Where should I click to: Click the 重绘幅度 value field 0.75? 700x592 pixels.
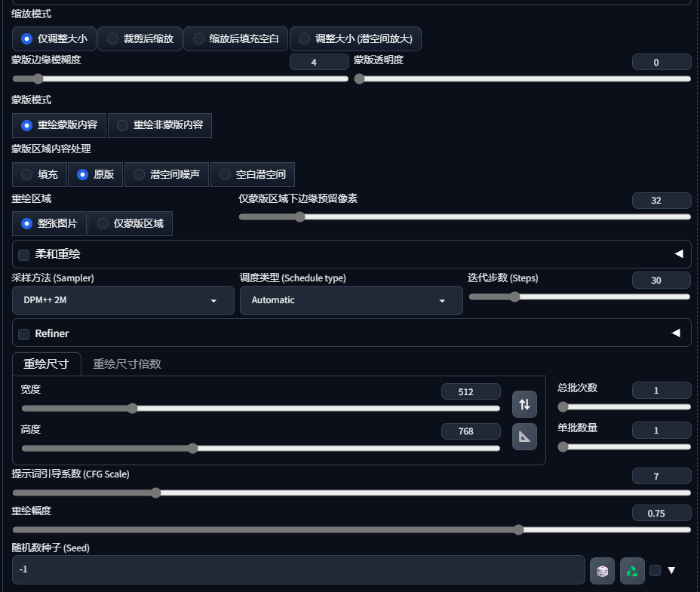(x=662, y=513)
